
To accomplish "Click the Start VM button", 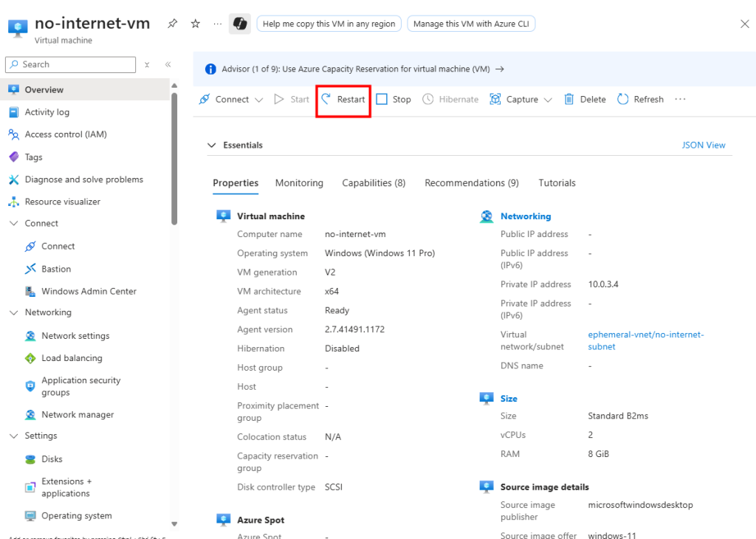I will click(291, 100).
